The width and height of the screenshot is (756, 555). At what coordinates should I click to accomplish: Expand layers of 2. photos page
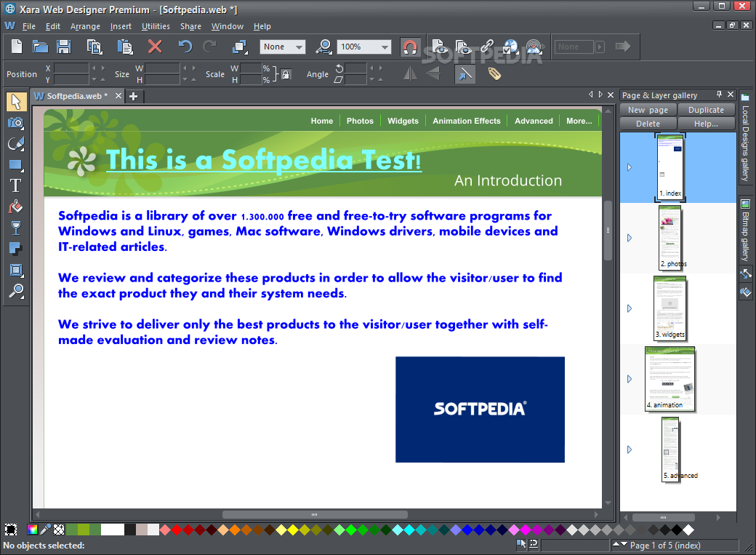630,238
